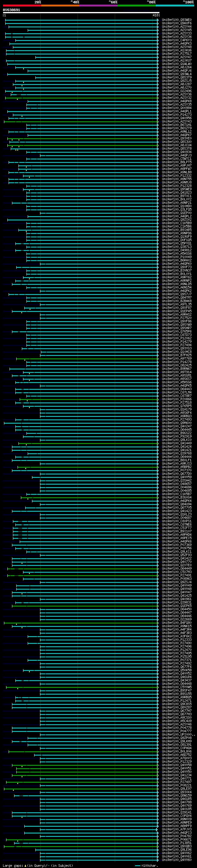The height and width of the screenshot is (868, 197).
Task: Select hit UniRef100_A1XKU6
Action: [x=177, y=50]
